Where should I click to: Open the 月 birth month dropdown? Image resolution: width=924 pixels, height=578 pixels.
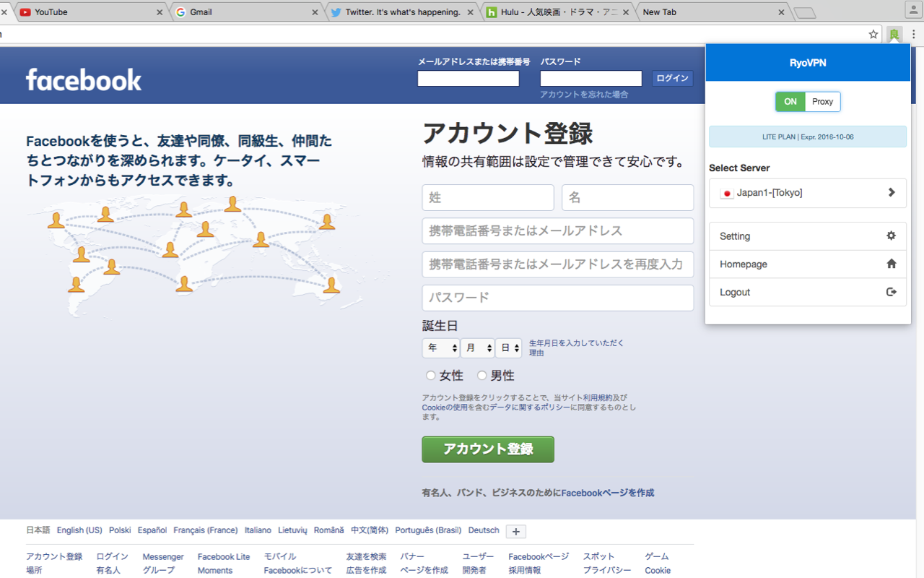point(477,348)
